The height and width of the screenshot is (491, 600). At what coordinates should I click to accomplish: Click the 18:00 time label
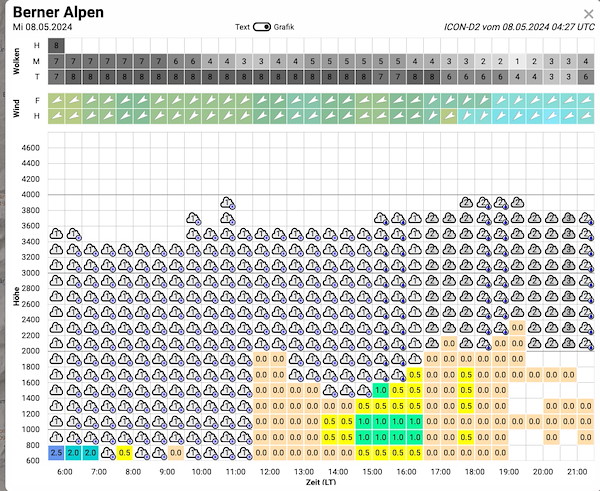coord(475,471)
